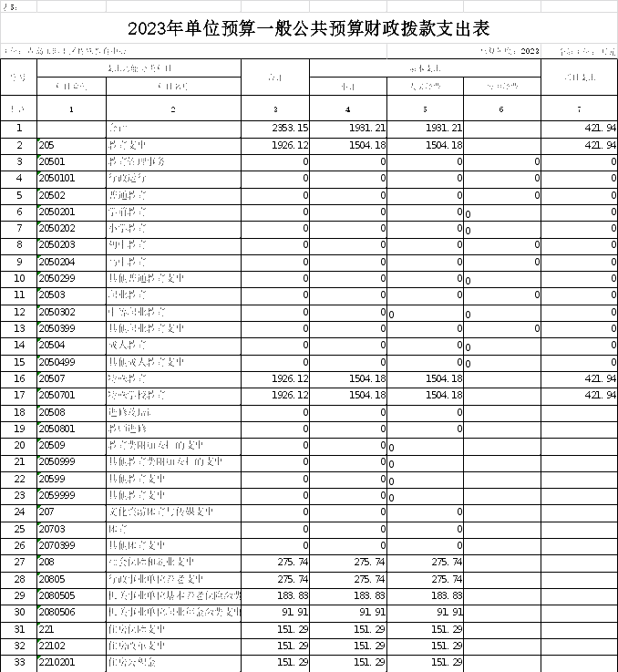The width and height of the screenshot is (618, 672).
Task: Select the cell with code 20501
Action: (x=71, y=161)
